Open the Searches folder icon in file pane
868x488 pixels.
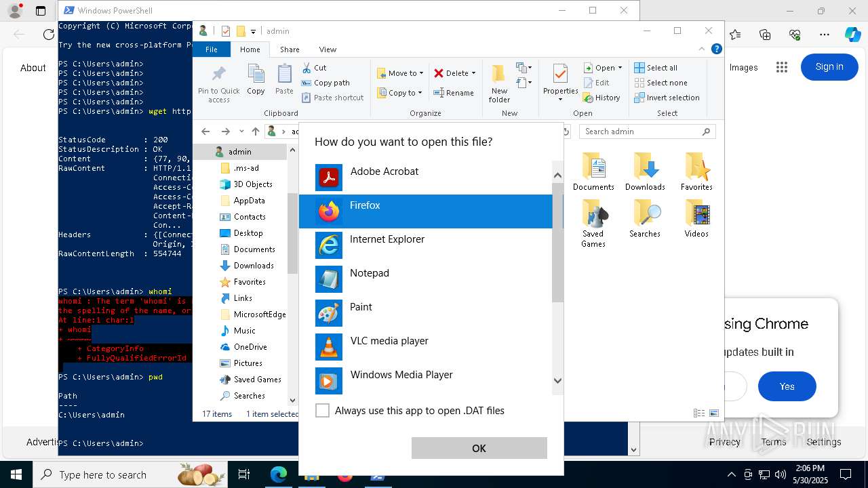[x=645, y=218]
